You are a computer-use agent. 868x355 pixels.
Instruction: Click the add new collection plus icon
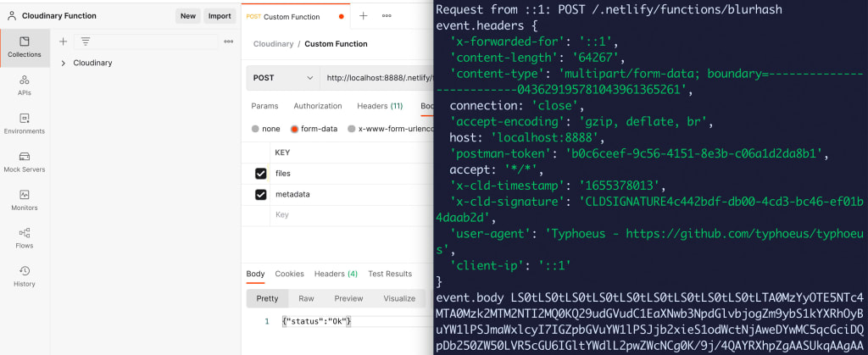click(63, 42)
